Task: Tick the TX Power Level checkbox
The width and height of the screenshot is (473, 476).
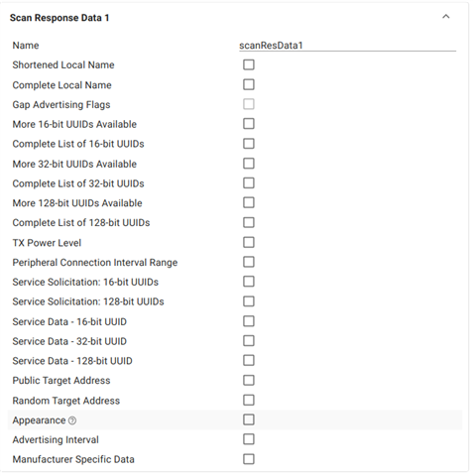Action: (x=249, y=242)
